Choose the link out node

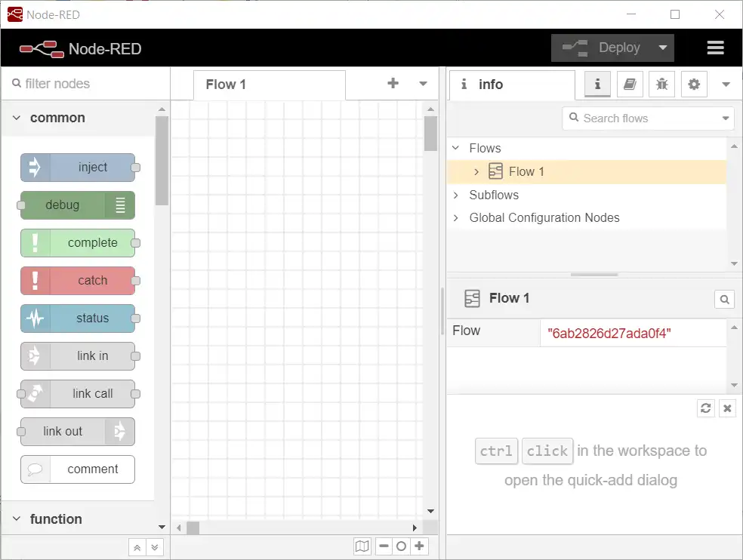(x=78, y=432)
